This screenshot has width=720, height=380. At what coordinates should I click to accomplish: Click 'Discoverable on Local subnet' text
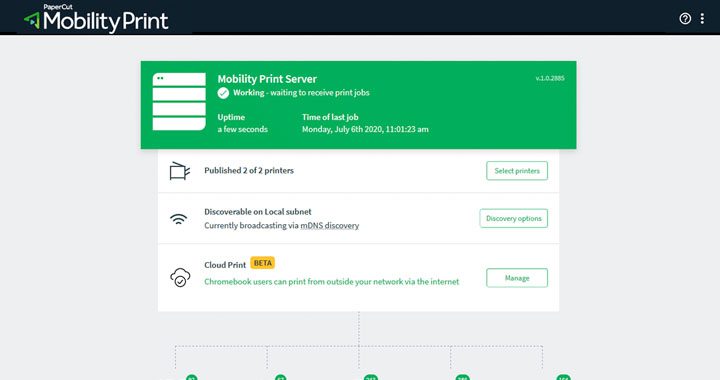point(258,212)
